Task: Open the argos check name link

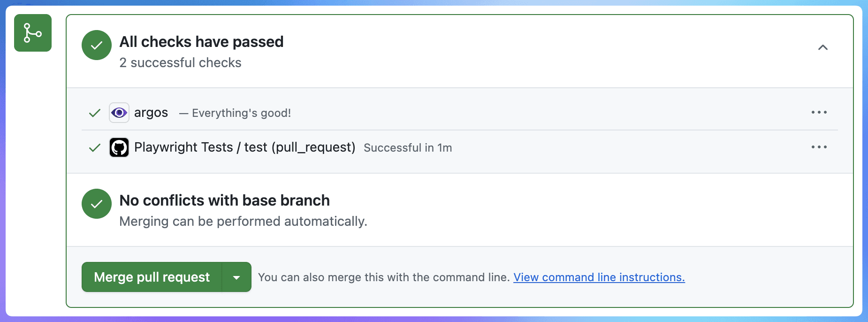Action: pos(151,113)
